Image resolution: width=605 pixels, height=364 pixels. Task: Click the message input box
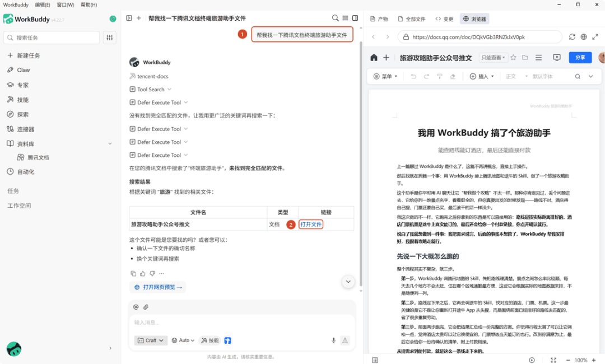coord(242,323)
